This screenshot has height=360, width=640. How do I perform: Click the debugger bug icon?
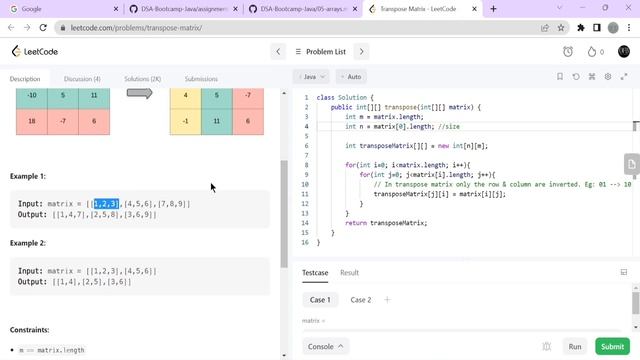(x=547, y=347)
